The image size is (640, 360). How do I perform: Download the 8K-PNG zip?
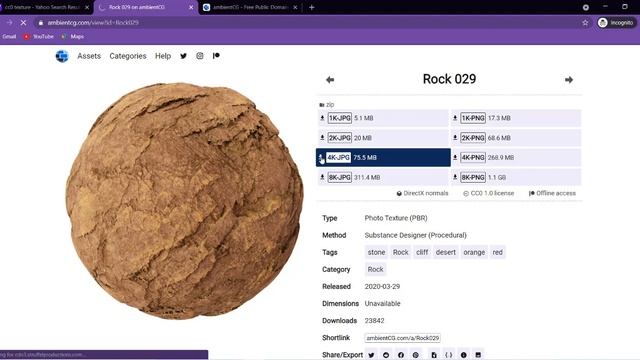pyautogui.click(x=516, y=178)
